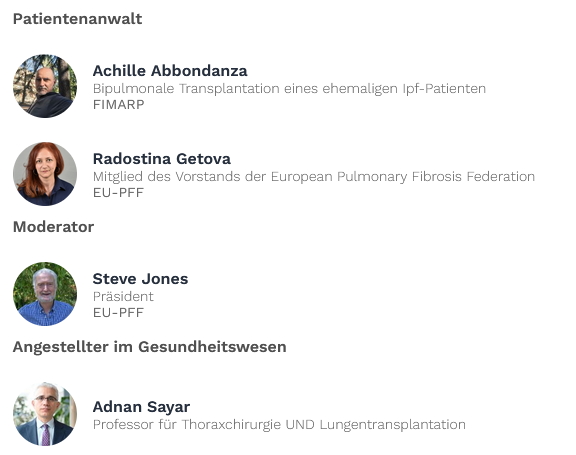This screenshot has width=576, height=455.
Task: Click the FIMARP organization label
Action: click(x=119, y=105)
